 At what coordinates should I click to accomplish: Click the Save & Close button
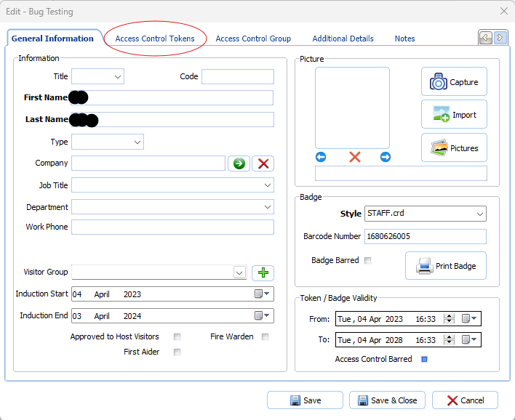point(387,400)
